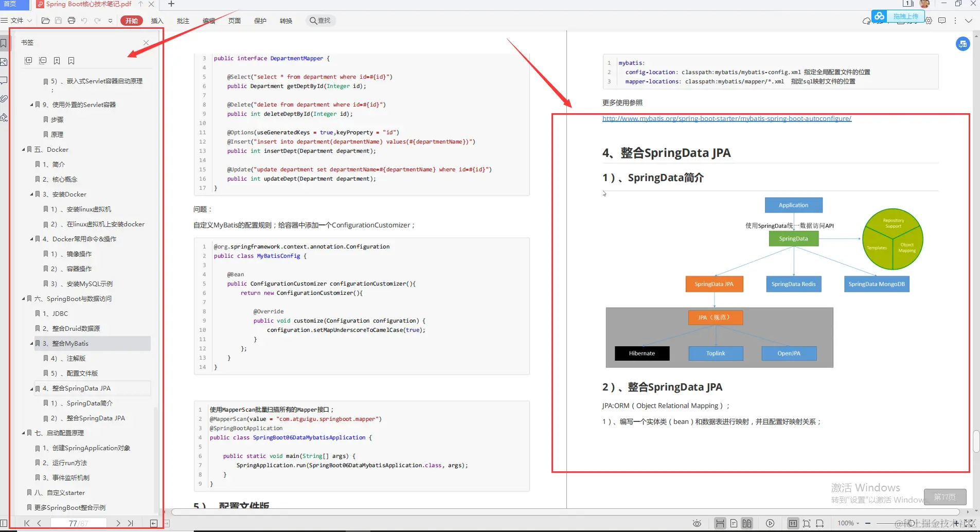Open the 插入 ribbon tab
The height and width of the screenshot is (532, 980).
(x=157, y=21)
